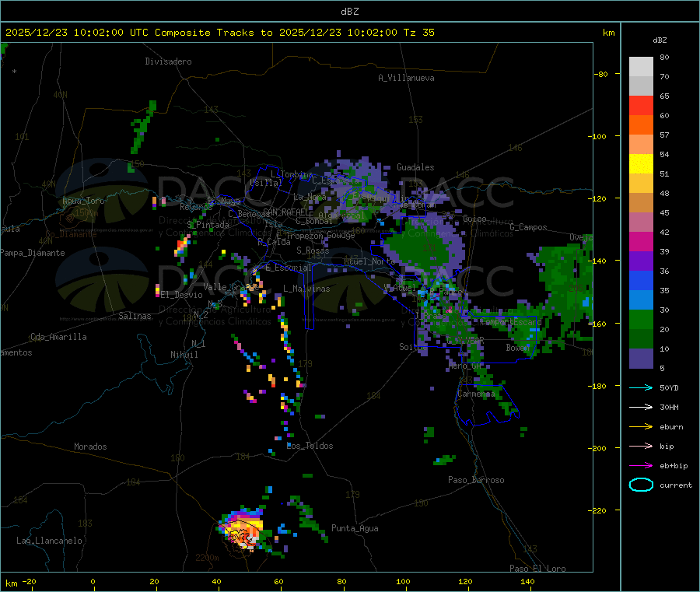Click the Guadales map label

click(x=415, y=167)
